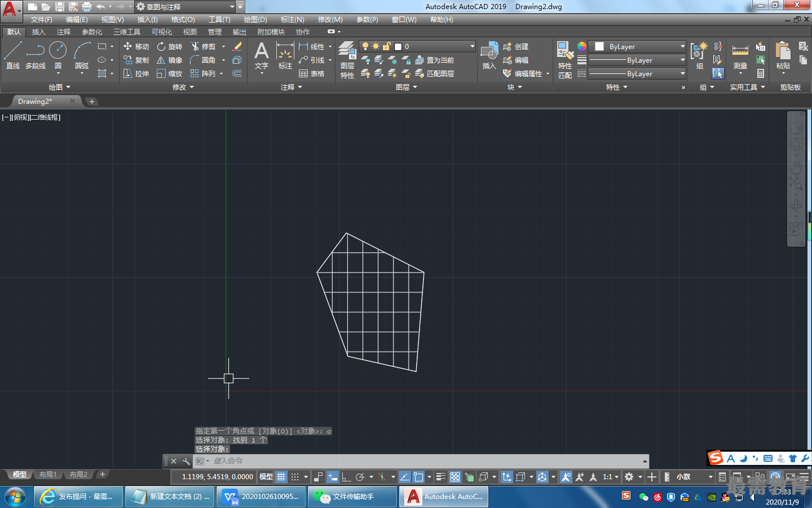
Task: Click the Erase tool icon
Action: (x=237, y=46)
